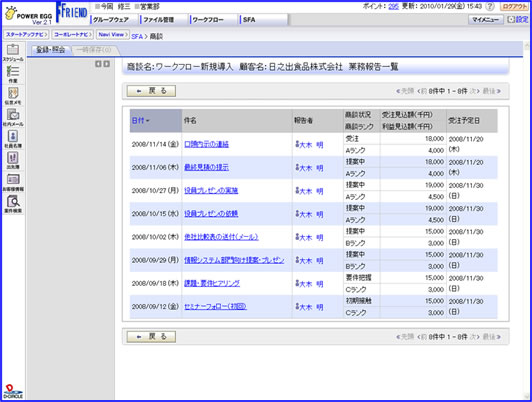The width and height of the screenshot is (532, 402).
Task: Click 大木 明 in the 2008/09/18 row
Action: click(x=311, y=284)
